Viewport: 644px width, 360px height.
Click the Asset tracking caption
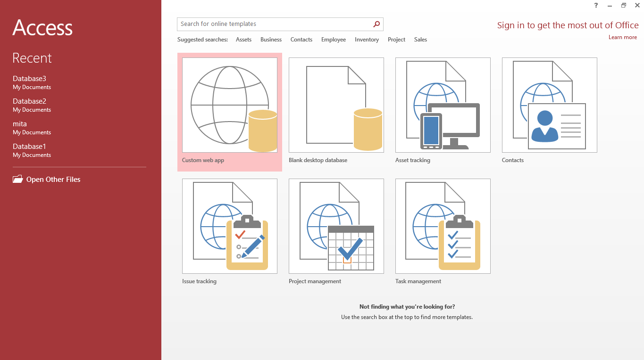point(413,160)
